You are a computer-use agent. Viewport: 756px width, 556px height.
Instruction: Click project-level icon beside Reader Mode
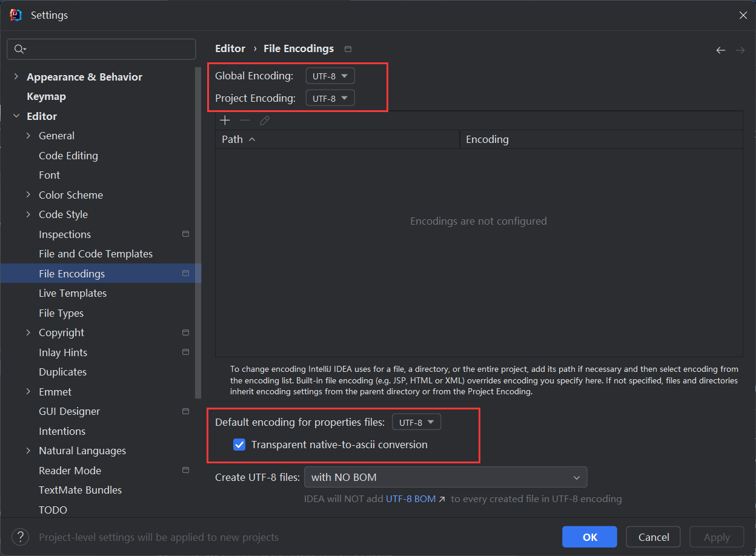click(186, 470)
